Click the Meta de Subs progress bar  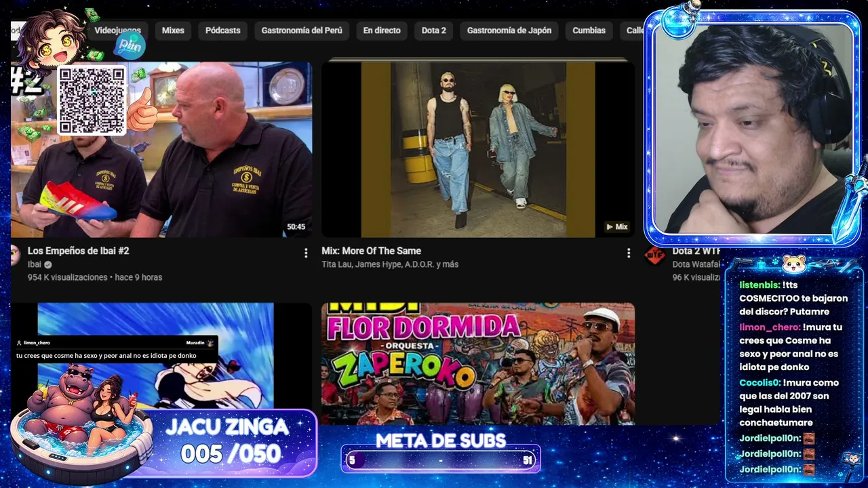[x=441, y=460]
